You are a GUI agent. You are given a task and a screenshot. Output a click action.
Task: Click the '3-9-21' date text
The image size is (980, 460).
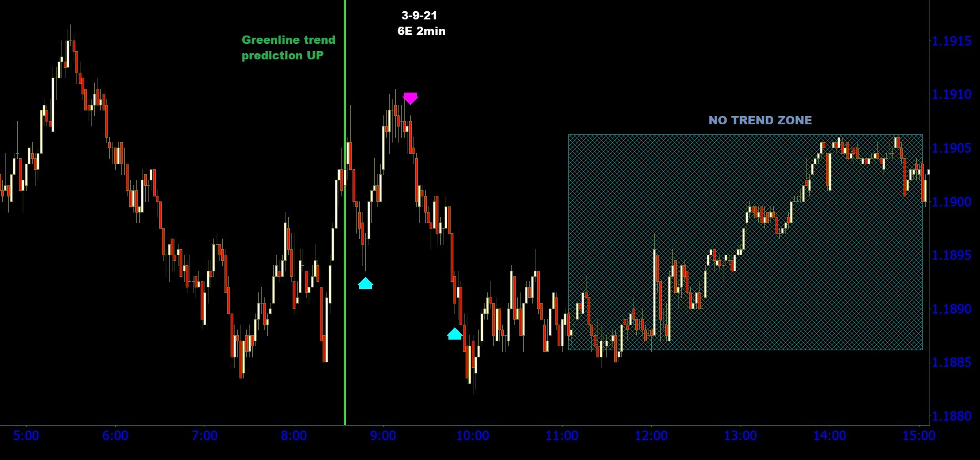tap(419, 16)
